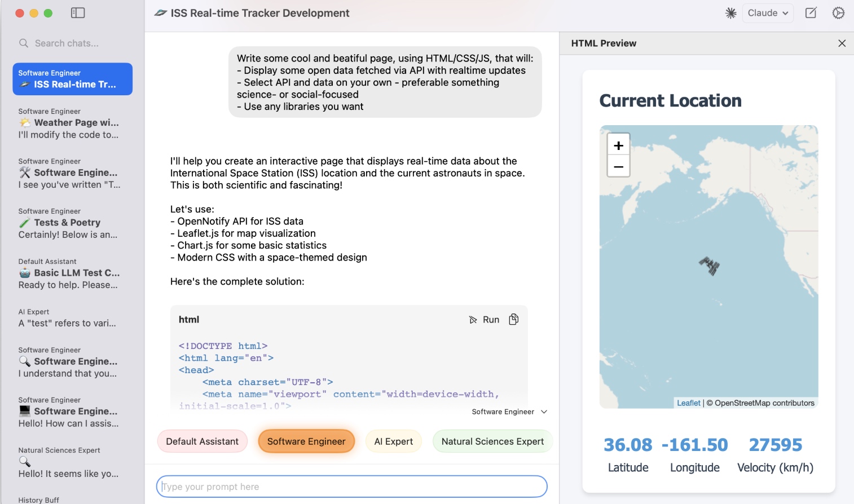Select ISS Real-time Tracker chat
854x504 pixels.
tap(72, 79)
